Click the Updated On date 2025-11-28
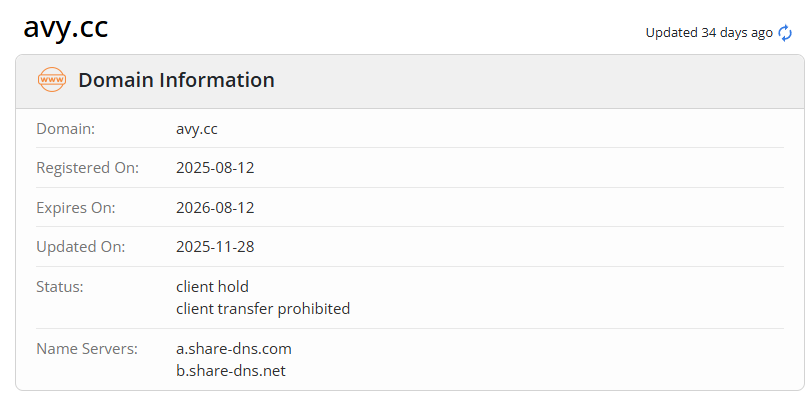810x401 pixels. pyautogui.click(x=215, y=247)
